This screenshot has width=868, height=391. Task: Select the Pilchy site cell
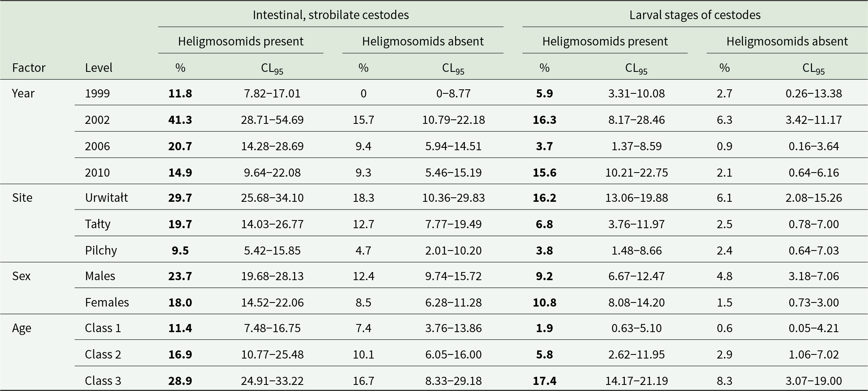point(101,250)
